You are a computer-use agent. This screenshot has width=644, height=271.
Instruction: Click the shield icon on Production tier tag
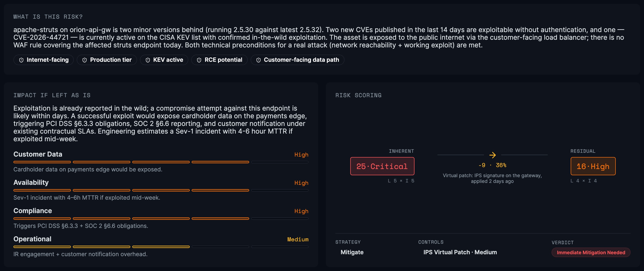[x=85, y=60]
